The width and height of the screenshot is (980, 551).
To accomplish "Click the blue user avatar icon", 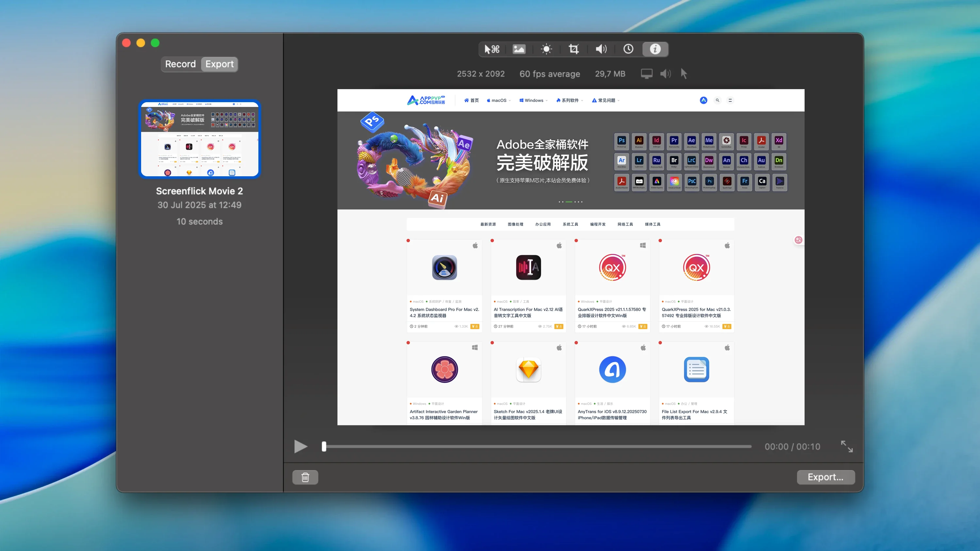I will [703, 101].
